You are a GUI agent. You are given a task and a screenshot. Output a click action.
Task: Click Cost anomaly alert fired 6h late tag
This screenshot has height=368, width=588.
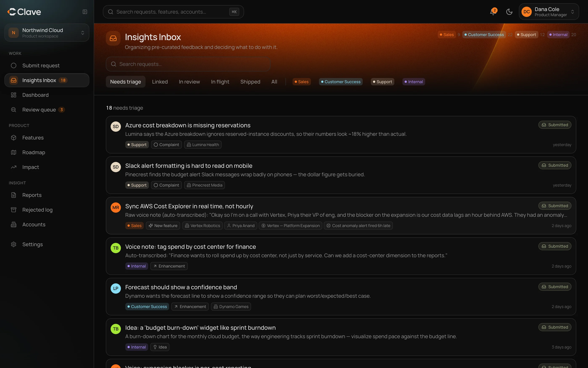pyautogui.click(x=358, y=226)
